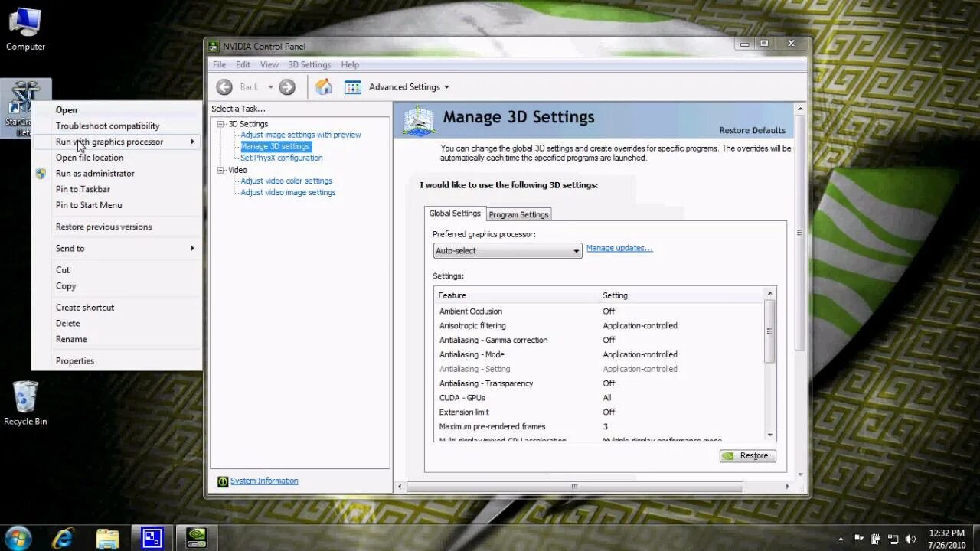Open Windows Explorer folder on taskbar

(108, 538)
